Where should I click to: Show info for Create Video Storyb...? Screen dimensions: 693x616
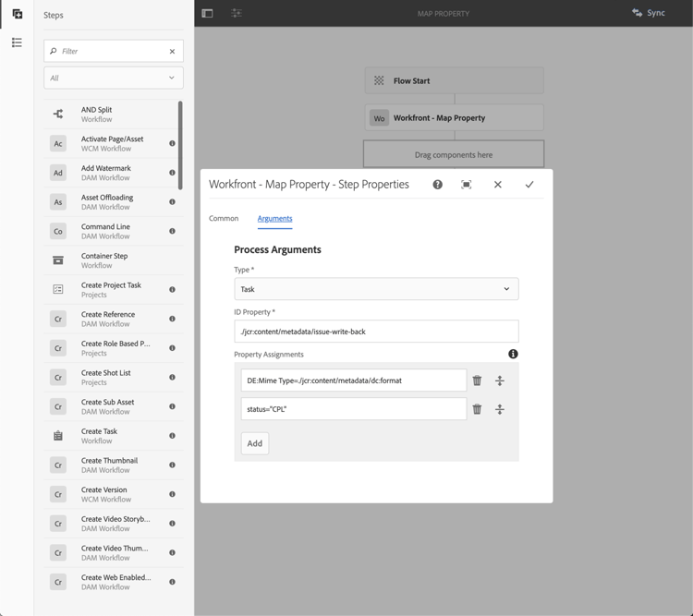pyautogui.click(x=173, y=524)
